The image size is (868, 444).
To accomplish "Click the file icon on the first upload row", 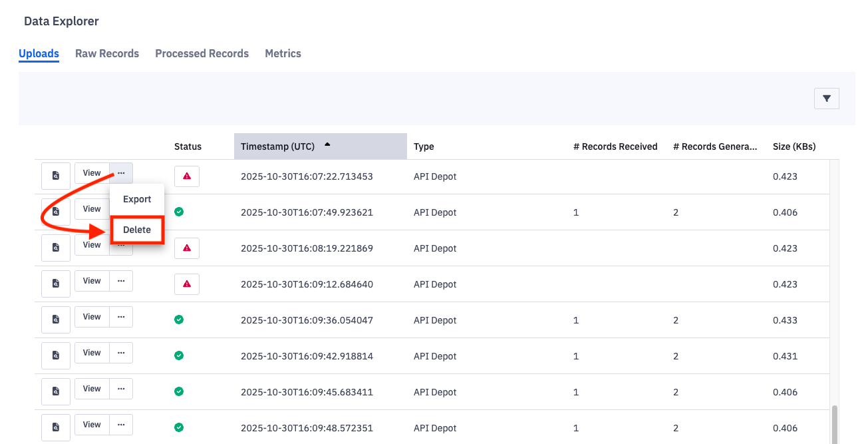I will 55,176.
